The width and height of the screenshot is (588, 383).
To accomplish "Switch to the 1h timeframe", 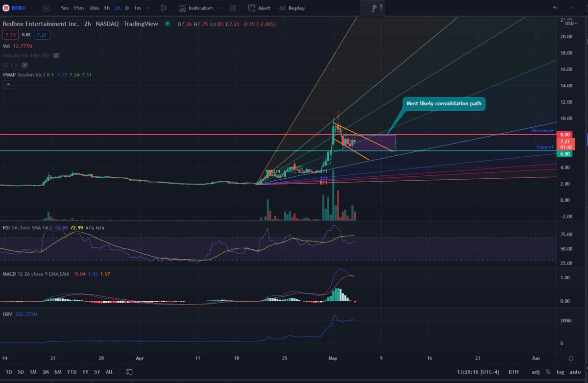I will point(107,8).
